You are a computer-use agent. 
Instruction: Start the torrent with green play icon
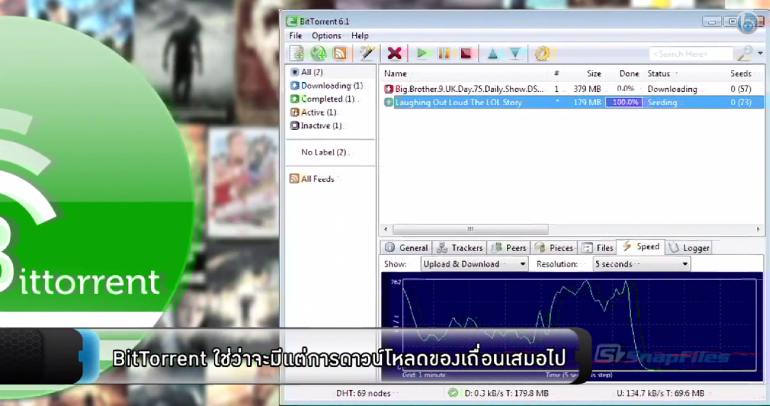pos(422,53)
